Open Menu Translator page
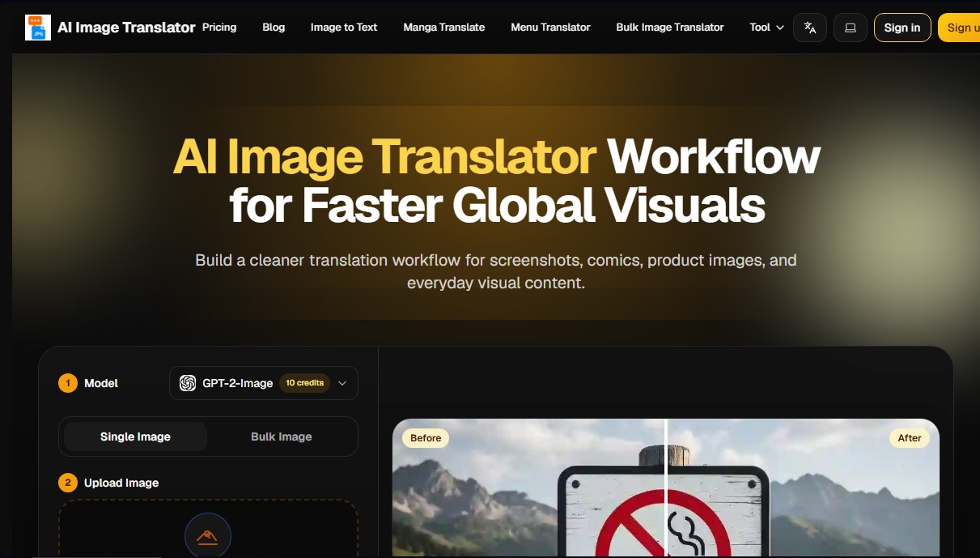This screenshot has height=558, width=980. pos(550,27)
